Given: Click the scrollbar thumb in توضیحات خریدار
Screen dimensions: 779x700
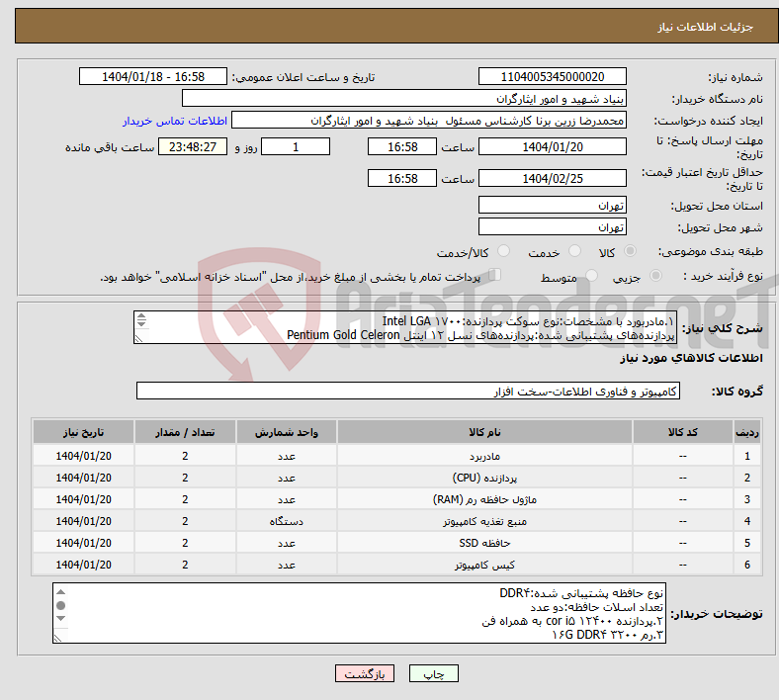Looking at the screenshot, I should point(60,605).
